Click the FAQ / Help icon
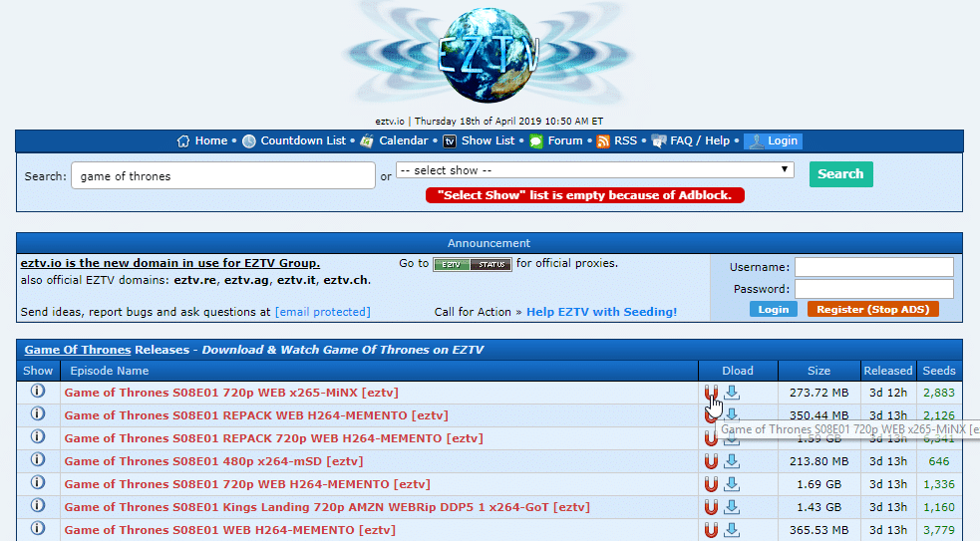 [x=659, y=141]
